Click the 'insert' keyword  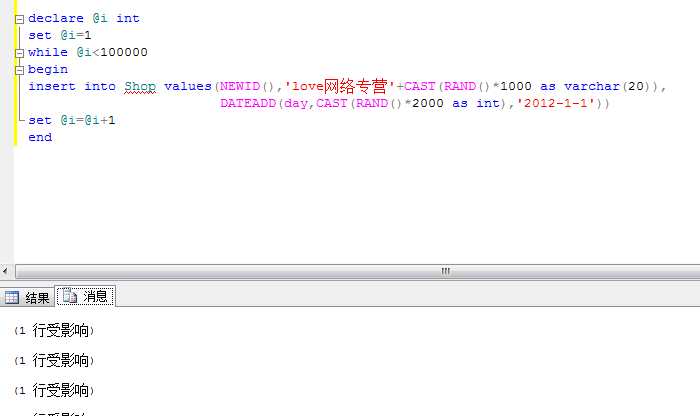coord(52,86)
